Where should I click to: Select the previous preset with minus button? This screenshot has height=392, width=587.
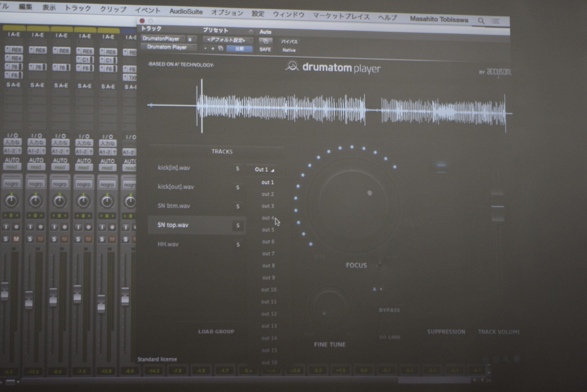tap(205, 48)
